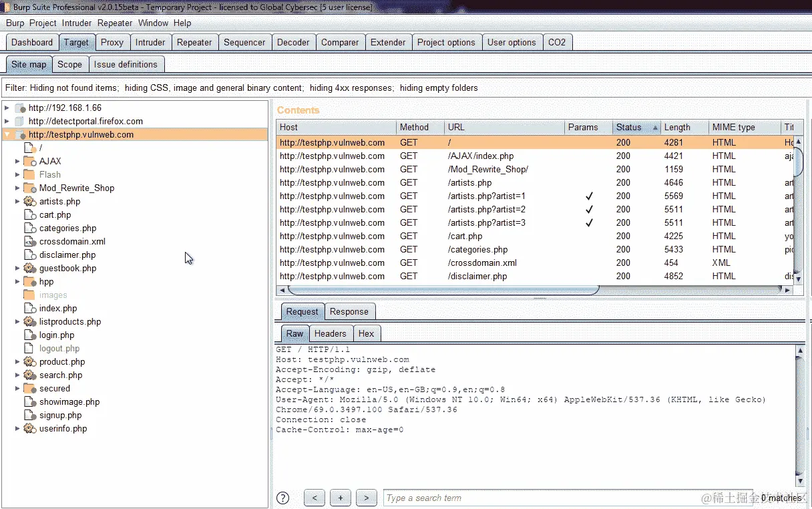Expand the product.php node arrow
812x509 pixels.
point(17,361)
